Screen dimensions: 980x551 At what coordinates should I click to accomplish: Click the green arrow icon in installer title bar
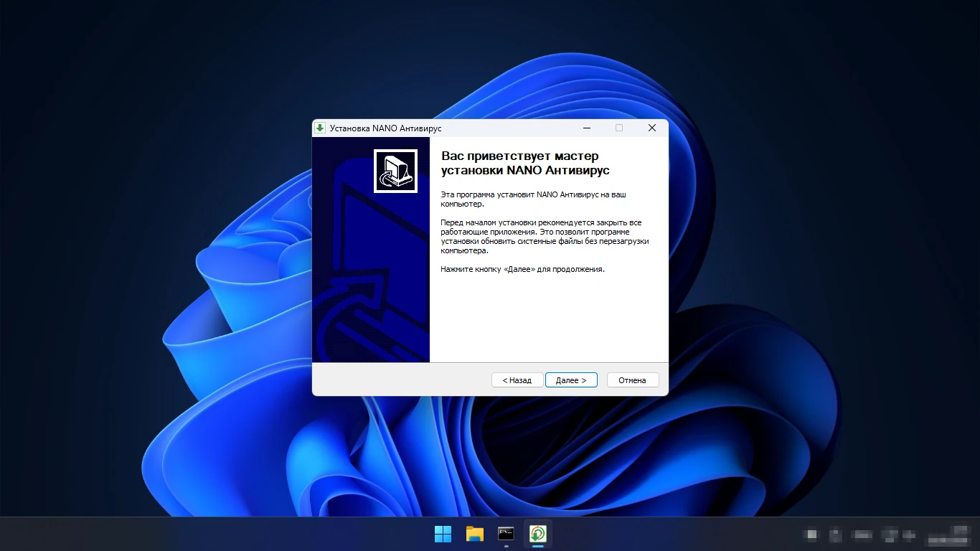click(320, 128)
